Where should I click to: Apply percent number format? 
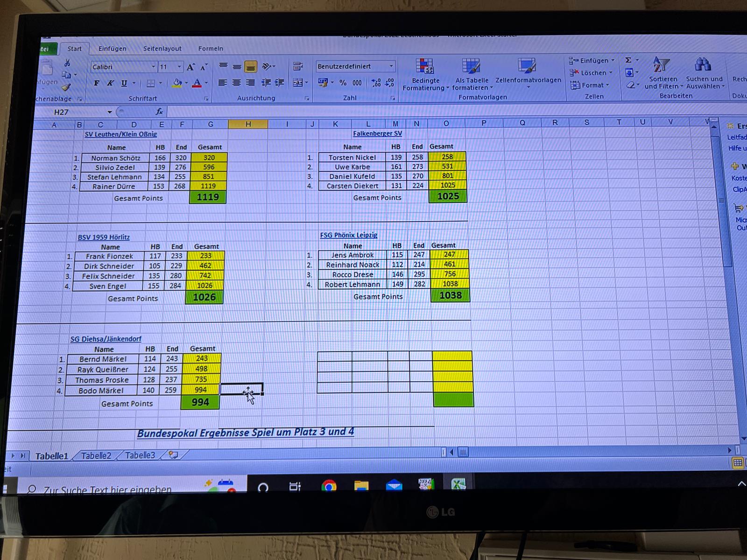click(x=343, y=83)
